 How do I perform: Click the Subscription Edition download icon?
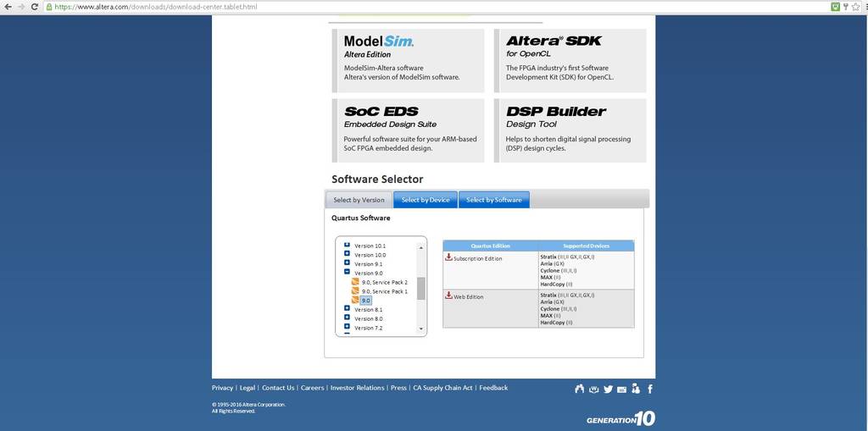(x=449, y=257)
